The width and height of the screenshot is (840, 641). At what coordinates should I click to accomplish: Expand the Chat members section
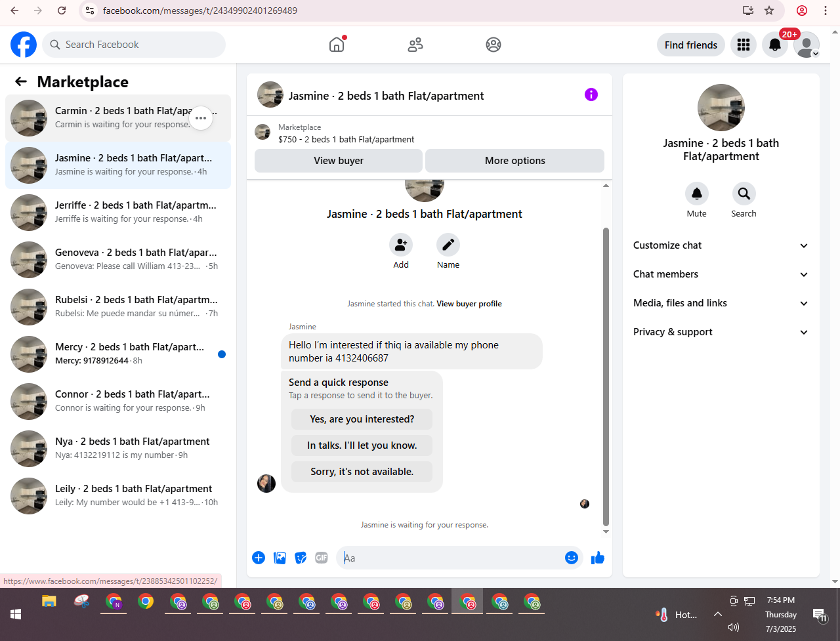[721, 274]
